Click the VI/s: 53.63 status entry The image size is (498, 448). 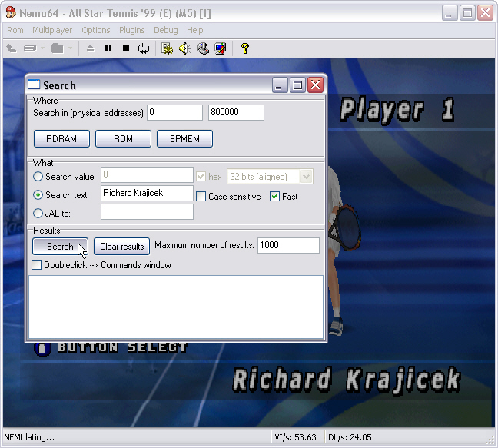pyautogui.click(x=295, y=437)
